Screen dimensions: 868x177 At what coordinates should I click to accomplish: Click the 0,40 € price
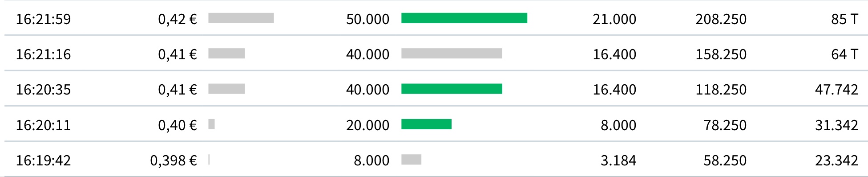[x=178, y=125]
